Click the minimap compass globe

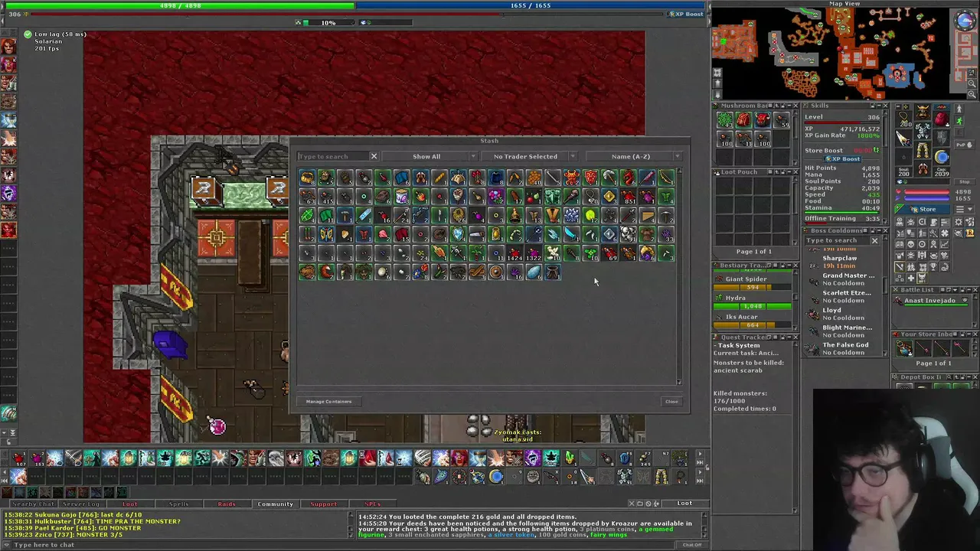[965, 21]
